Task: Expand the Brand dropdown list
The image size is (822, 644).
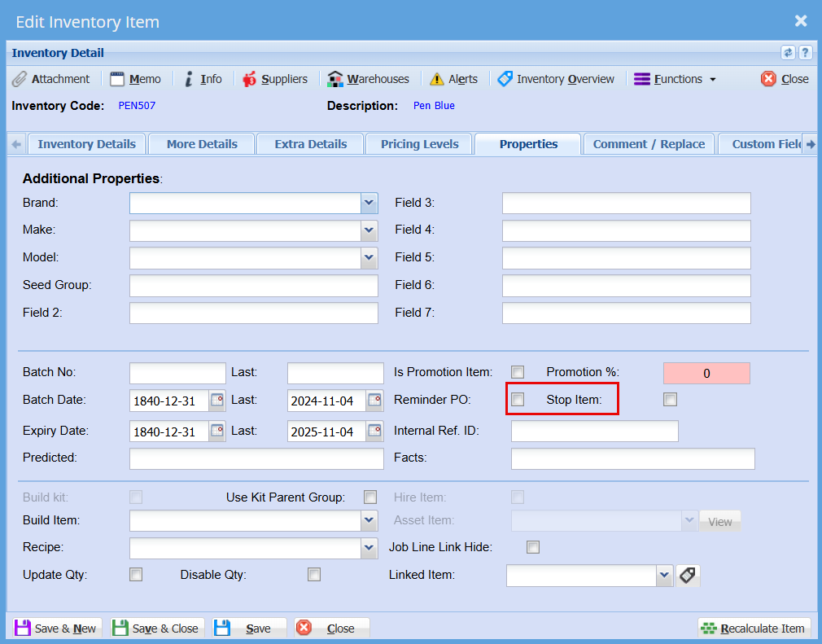Action: click(369, 204)
